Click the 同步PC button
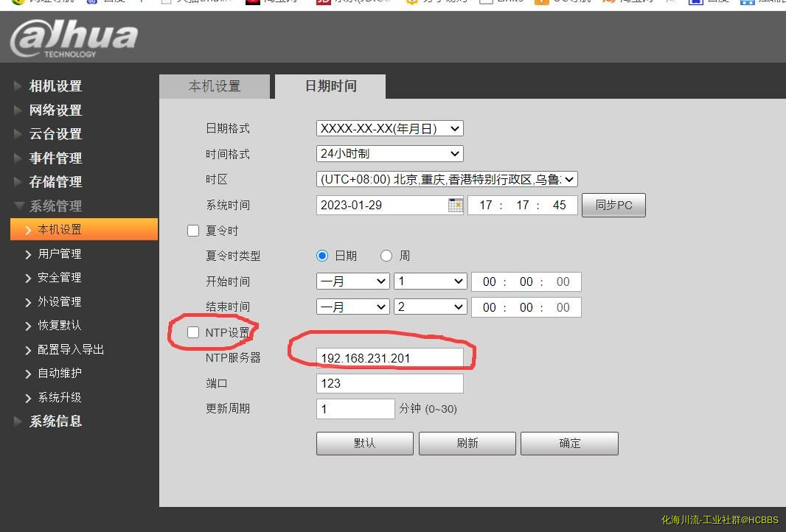Screen dimensions: 786x532 (x=613, y=205)
